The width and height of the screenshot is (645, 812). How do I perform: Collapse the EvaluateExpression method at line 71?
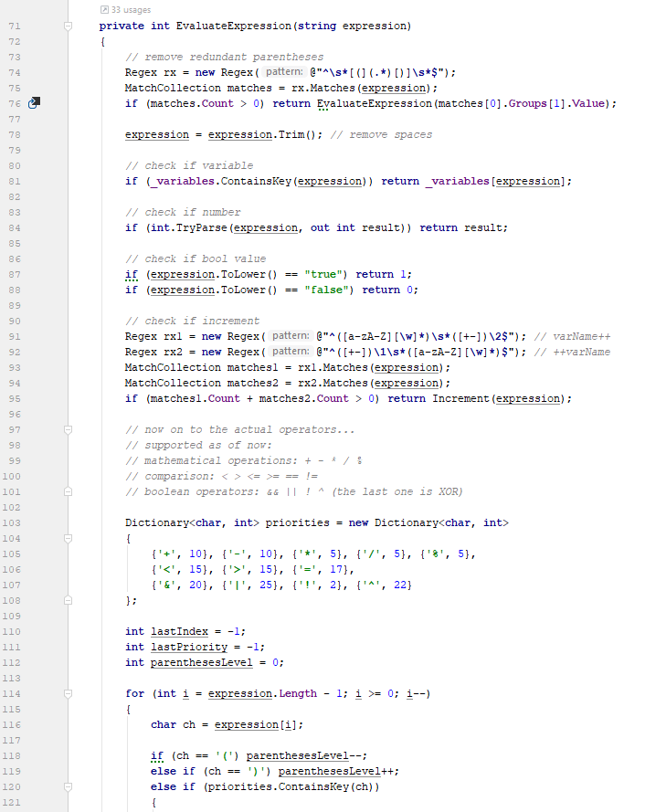click(x=68, y=26)
